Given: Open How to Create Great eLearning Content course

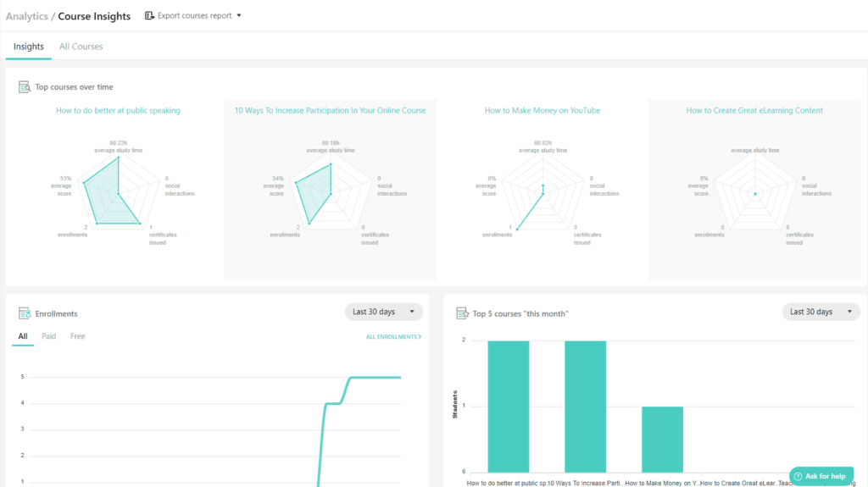Looking at the screenshot, I should [x=754, y=110].
